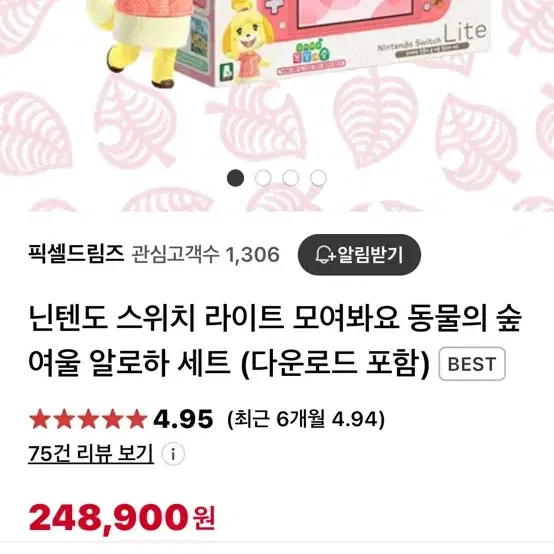Image resolution: width=554 pixels, height=554 pixels.
Task: Tap the 알림받기 notification button
Action: click(359, 255)
